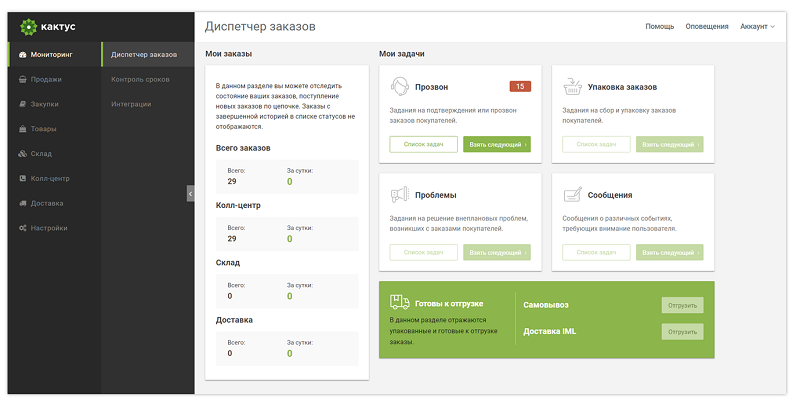The width and height of the screenshot is (800, 404).
Task: Collapse the sidebar with arrow handle
Action: point(190,194)
